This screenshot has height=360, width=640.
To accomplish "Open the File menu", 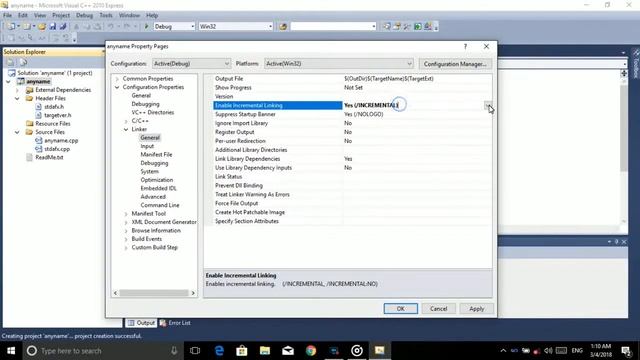I will 7,16.
